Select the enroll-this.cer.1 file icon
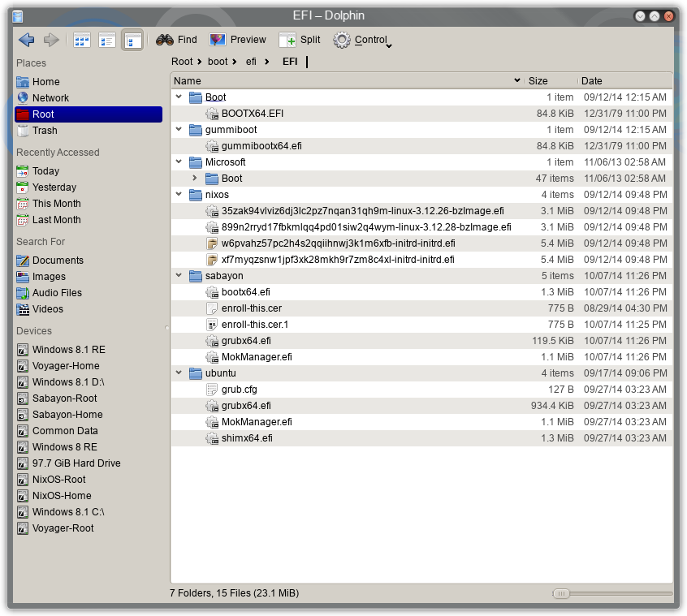This screenshot has height=616, width=687. coord(212,325)
